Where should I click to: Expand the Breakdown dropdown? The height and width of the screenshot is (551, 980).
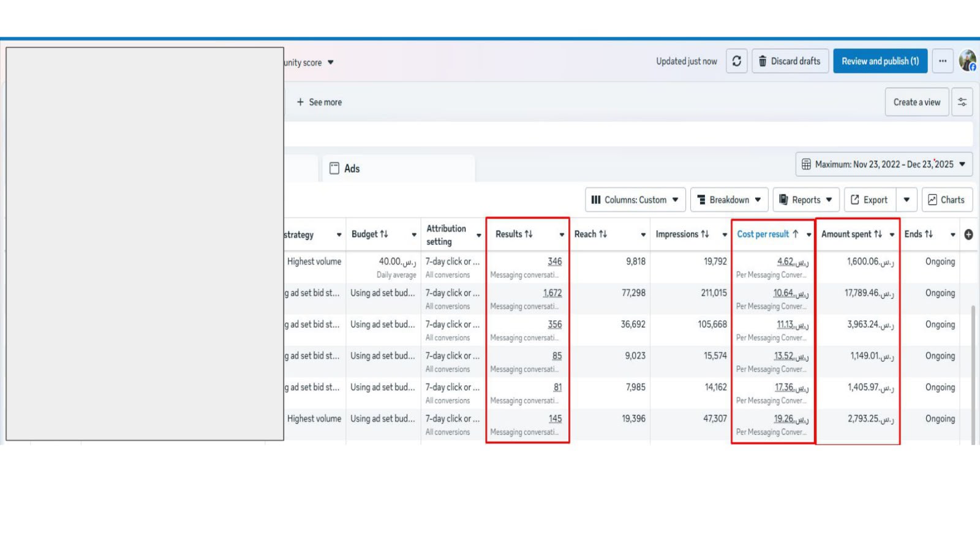(729, 200)
